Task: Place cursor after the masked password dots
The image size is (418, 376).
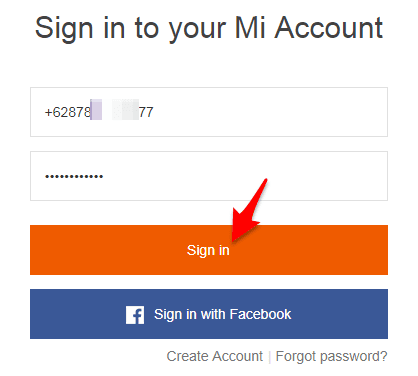Action: (104, 176)
